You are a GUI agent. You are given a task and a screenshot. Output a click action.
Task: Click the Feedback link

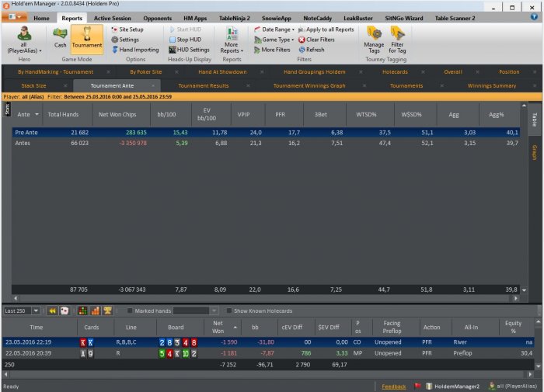[393, 387]
